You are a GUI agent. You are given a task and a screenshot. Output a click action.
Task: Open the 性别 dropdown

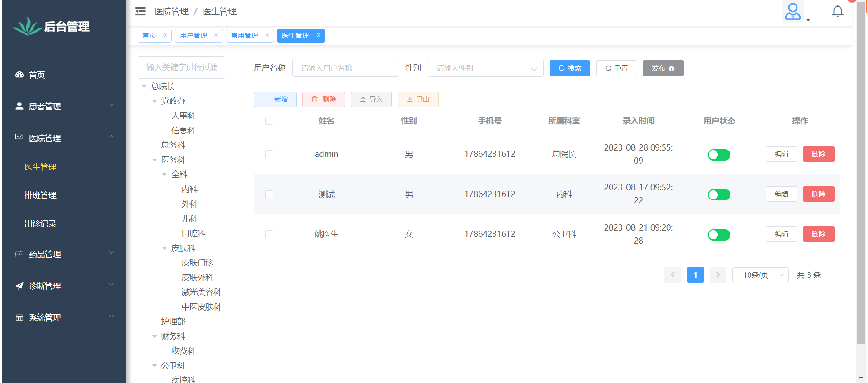point(485,68)
